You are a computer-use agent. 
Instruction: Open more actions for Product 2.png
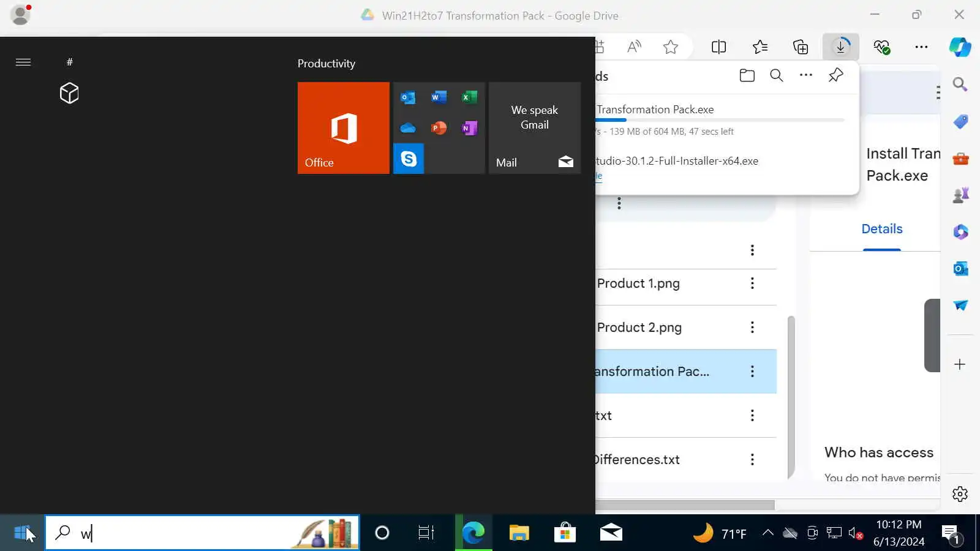click(752, 328)
